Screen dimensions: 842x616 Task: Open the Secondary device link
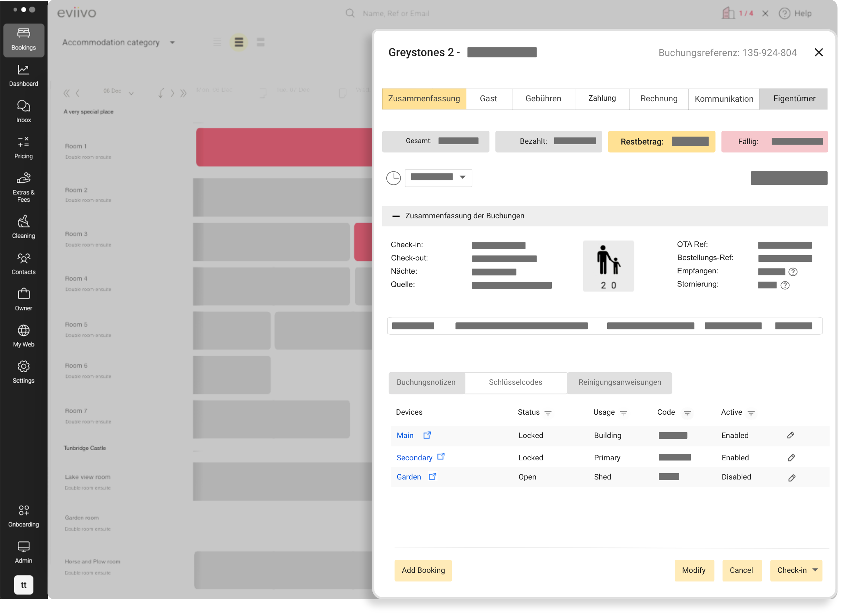pos(414,458)
